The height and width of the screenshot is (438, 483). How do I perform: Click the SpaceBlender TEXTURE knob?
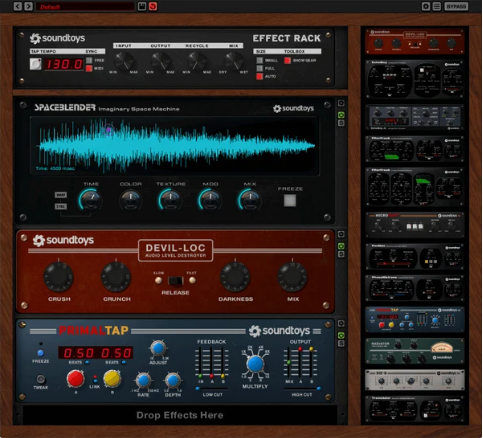pyautogui.click(x=170, y=200)
